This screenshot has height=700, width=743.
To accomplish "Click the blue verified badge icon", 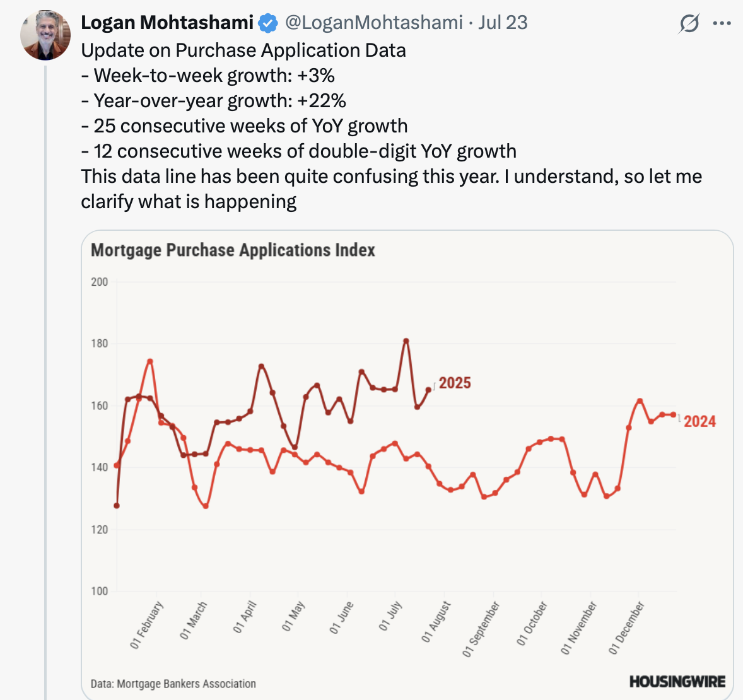I will [268, 23].
